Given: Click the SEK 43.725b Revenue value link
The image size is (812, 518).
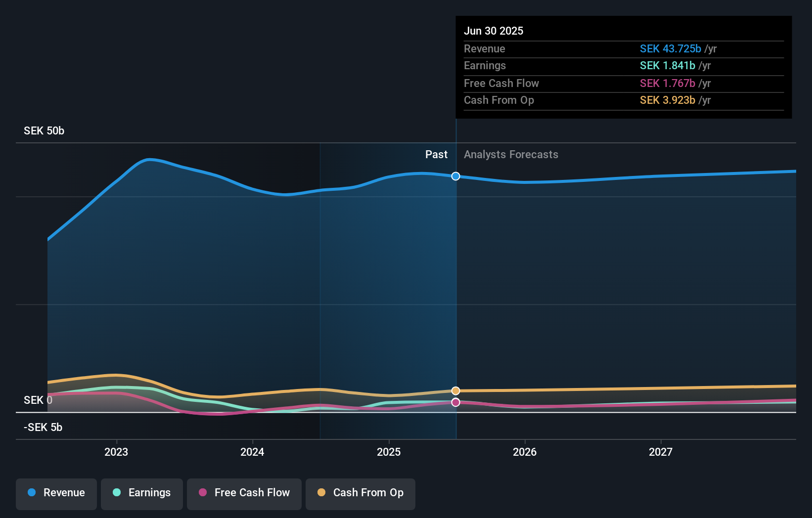Looking at the screenshot, I should [671, 48].
